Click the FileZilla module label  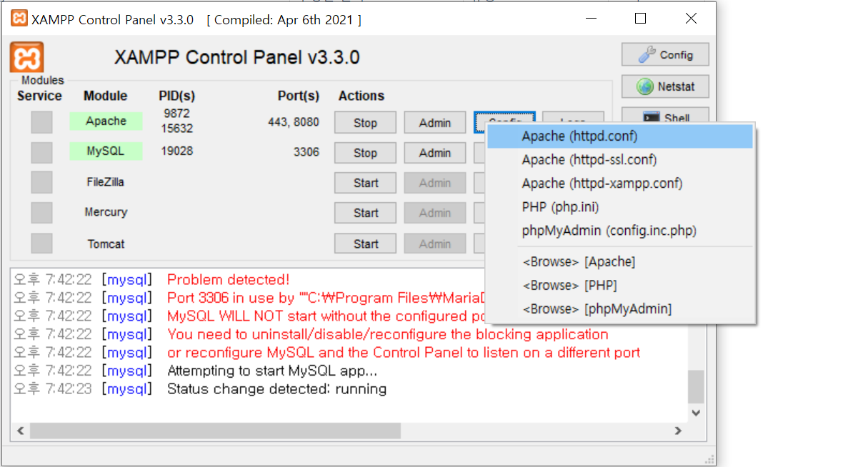click(106, 181)
